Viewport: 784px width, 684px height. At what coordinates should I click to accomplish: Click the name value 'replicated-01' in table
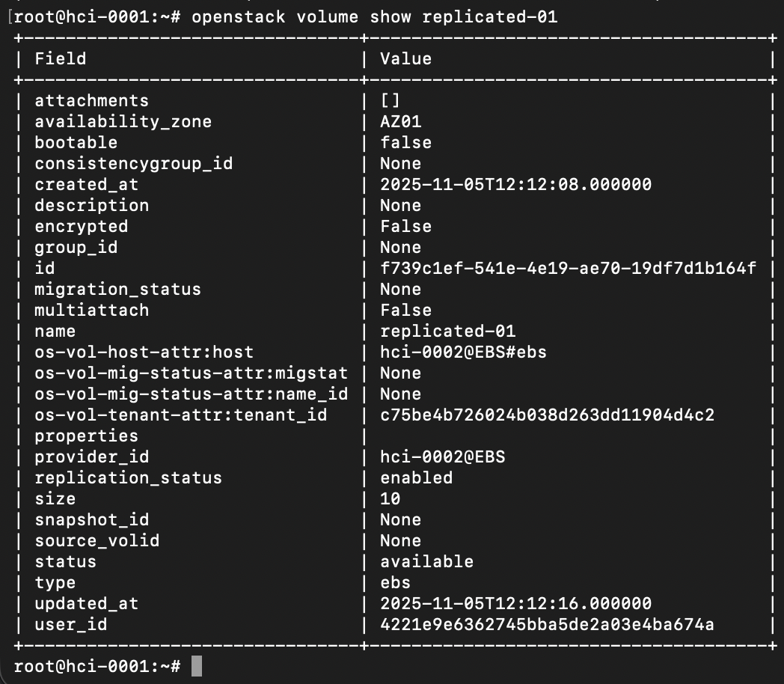click(x=447, y=331)
